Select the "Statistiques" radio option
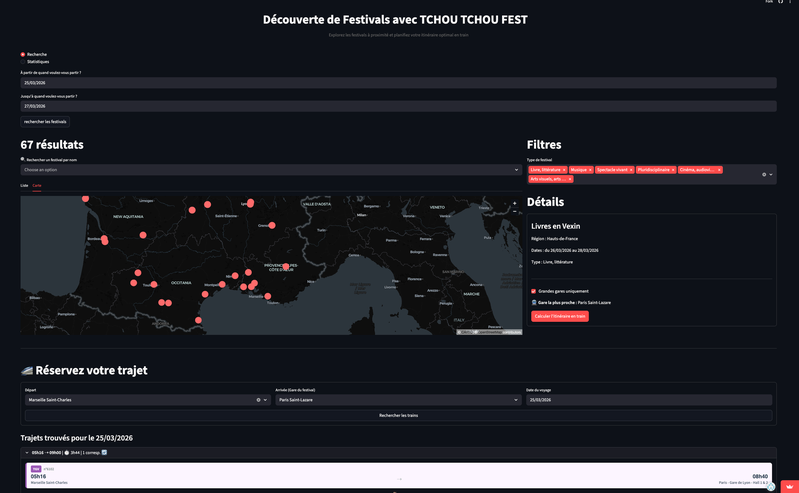Image resolution: width=799 pixels, height=493 pixels. pos(23,62)
